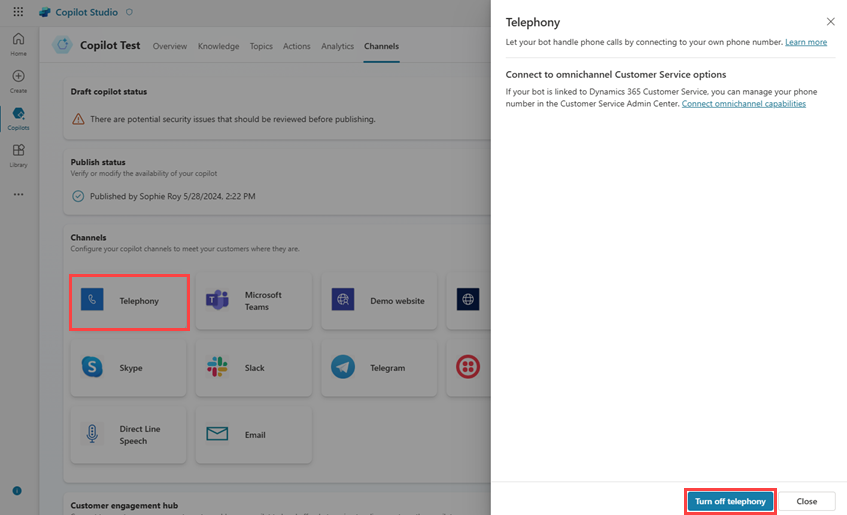Click the Demo website globe icon
Image resolution: width=847 pixels, height=515 pixels.
[x=343, y=299]
